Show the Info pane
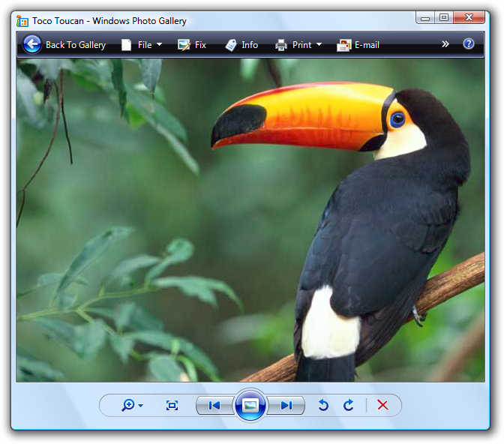Viewport: 504px width, 444px height. coord(241,45)
